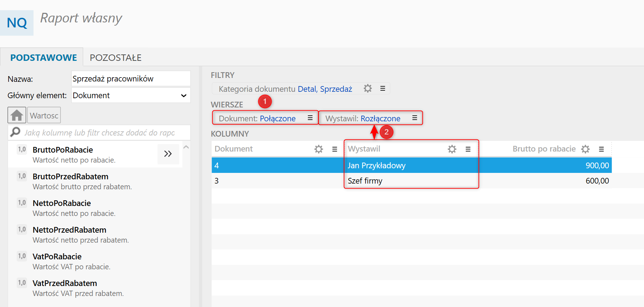Click the column or filter search field
The image size is (644, 307).
point(100,133)
